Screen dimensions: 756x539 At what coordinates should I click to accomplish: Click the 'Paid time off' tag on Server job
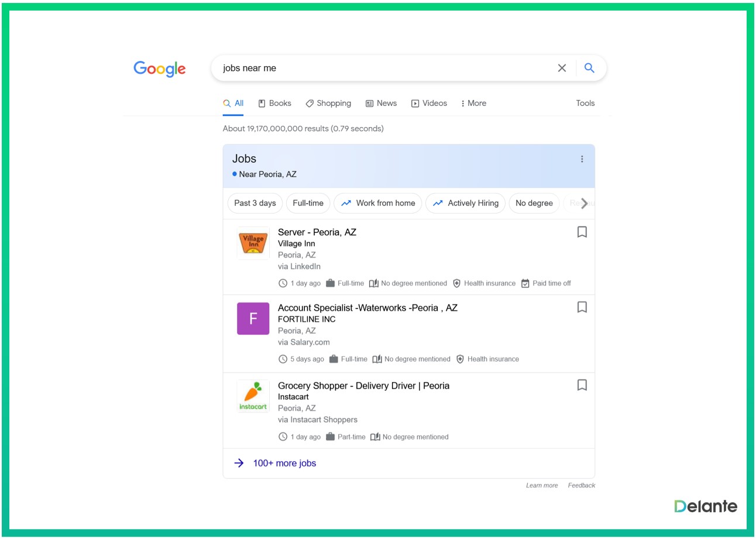pyautogui.click(x=552, y=283)
